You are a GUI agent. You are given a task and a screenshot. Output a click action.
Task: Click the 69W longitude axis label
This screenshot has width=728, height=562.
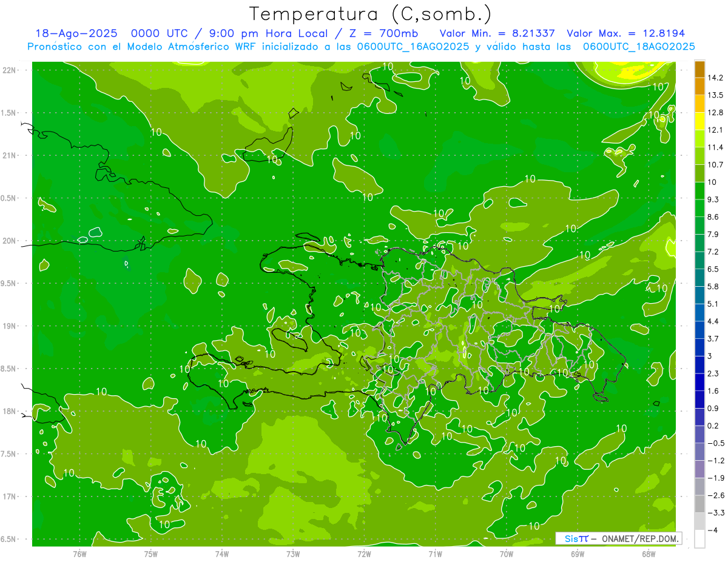[578, 554]
